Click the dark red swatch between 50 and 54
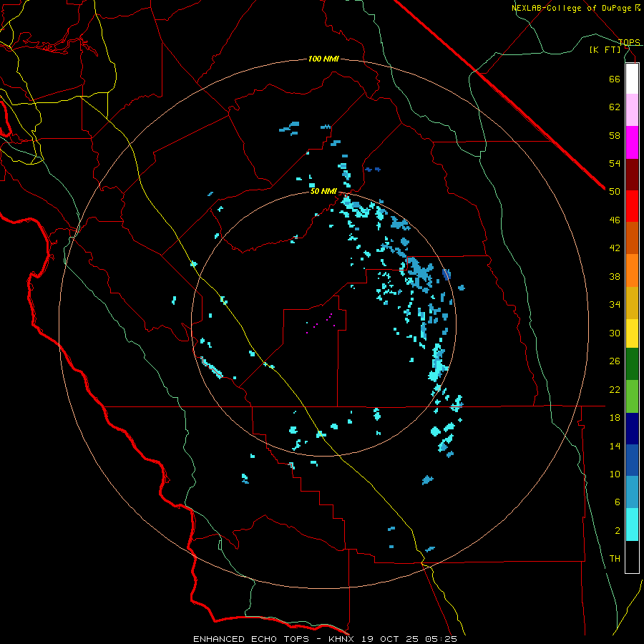The width and height of the screenshot is (644, 644). click(632, 175)
